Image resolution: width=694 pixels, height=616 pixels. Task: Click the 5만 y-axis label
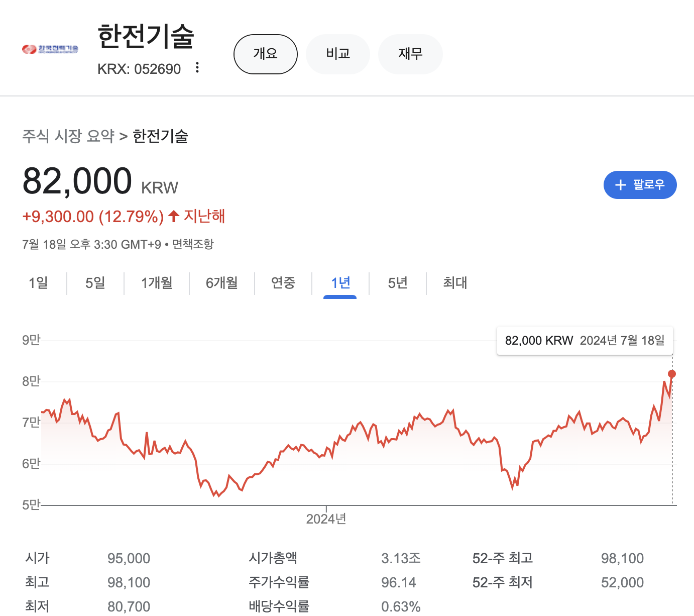tap(31, 505)
